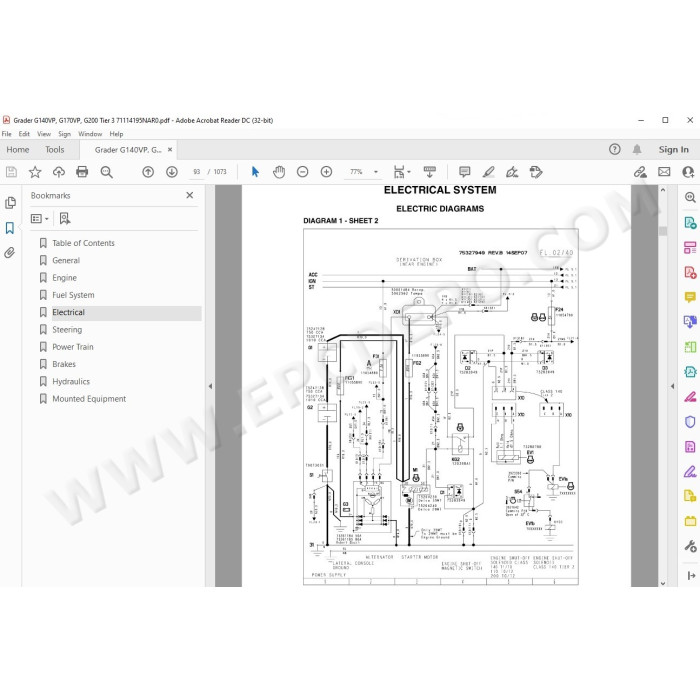The height and width of the screenshot is (700, 700).
Task: Open the General bookmark
Action: tap(66, 260)
